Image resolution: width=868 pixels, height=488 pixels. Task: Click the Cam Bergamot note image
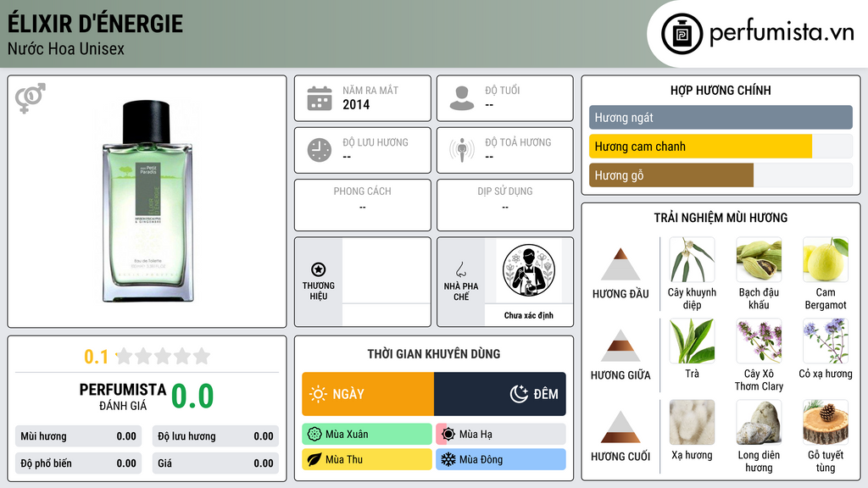826,259
